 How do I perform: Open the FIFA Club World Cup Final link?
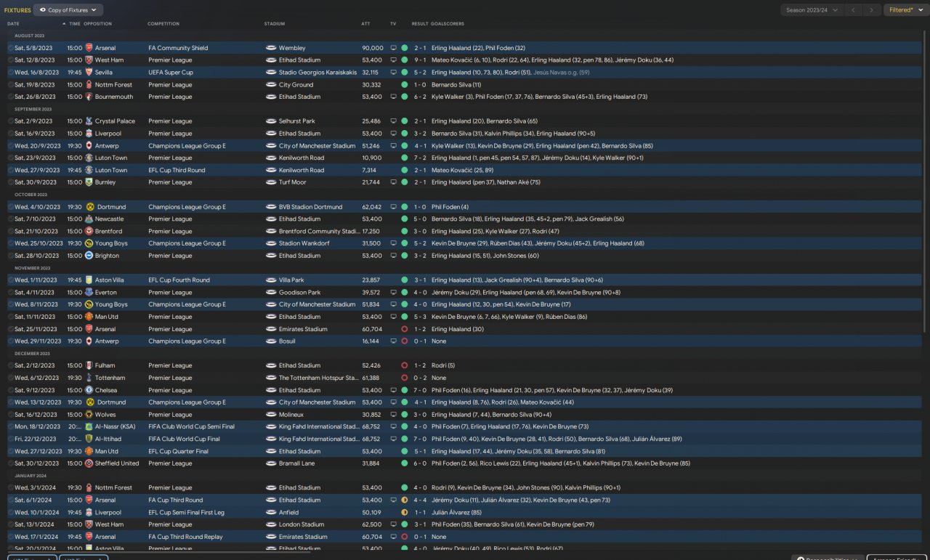(185, 439)
